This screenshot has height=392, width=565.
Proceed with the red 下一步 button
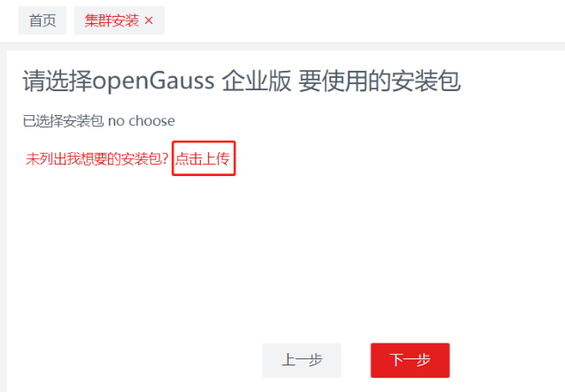(x=410, y=360)
